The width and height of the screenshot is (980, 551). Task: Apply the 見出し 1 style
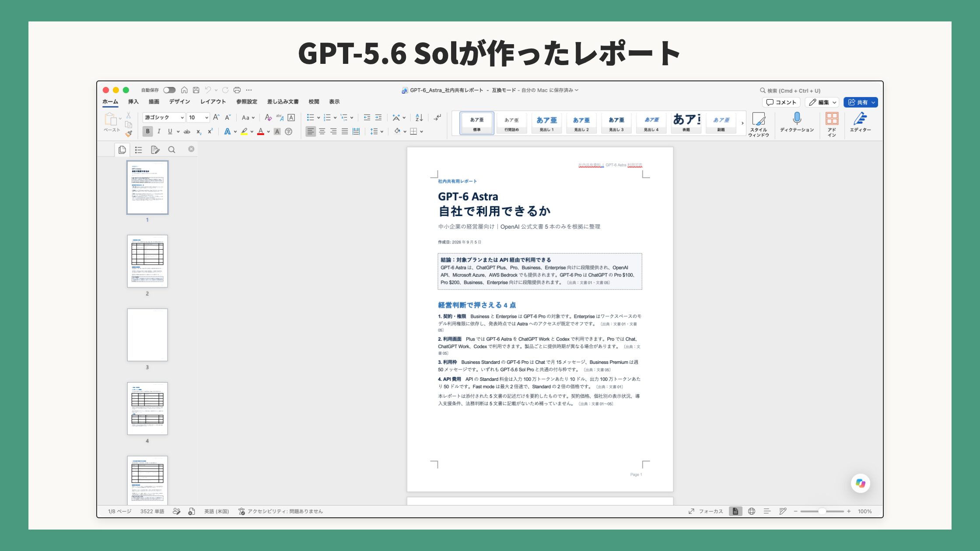[x=546, y=123]
